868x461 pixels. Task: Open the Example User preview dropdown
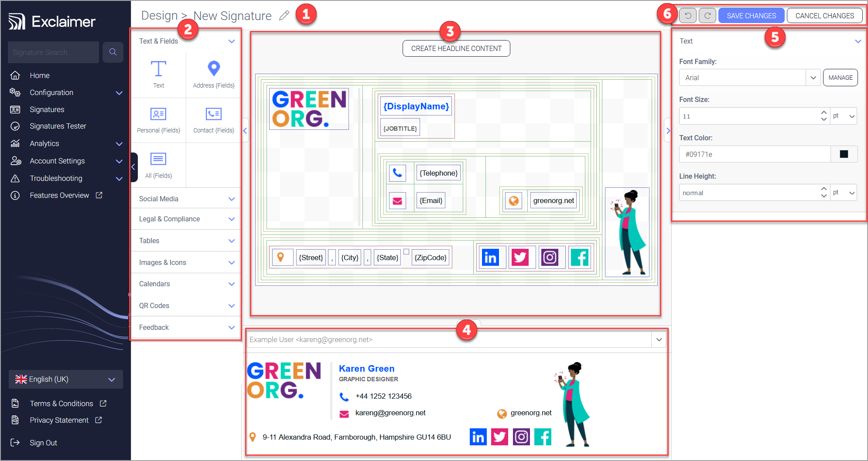(x=659, y=339)
